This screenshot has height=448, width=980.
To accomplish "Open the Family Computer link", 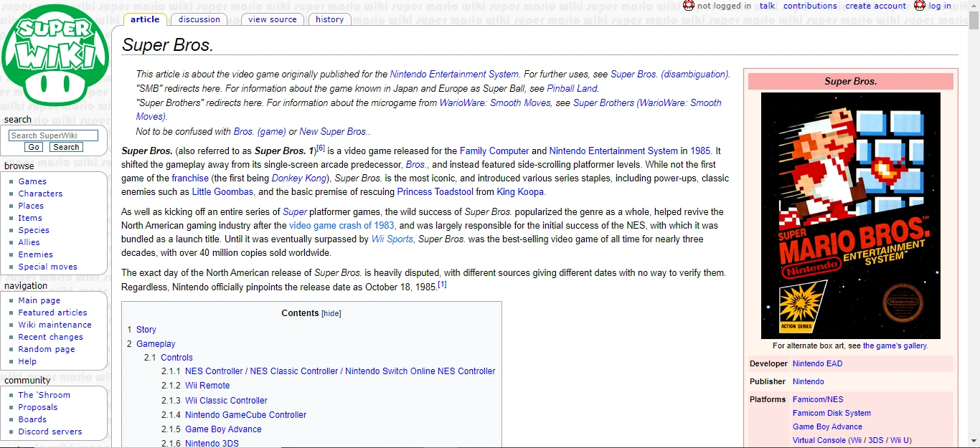I will coord(494,151).
